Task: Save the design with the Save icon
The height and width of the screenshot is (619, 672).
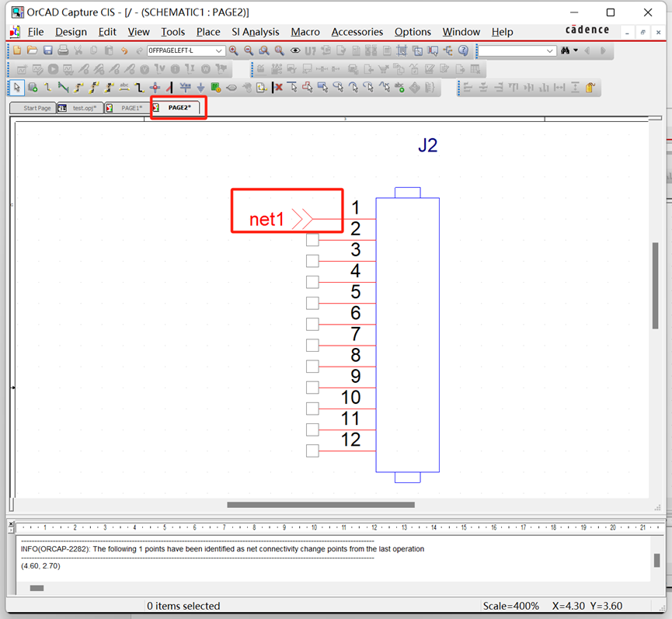Action: click(47, 50)
